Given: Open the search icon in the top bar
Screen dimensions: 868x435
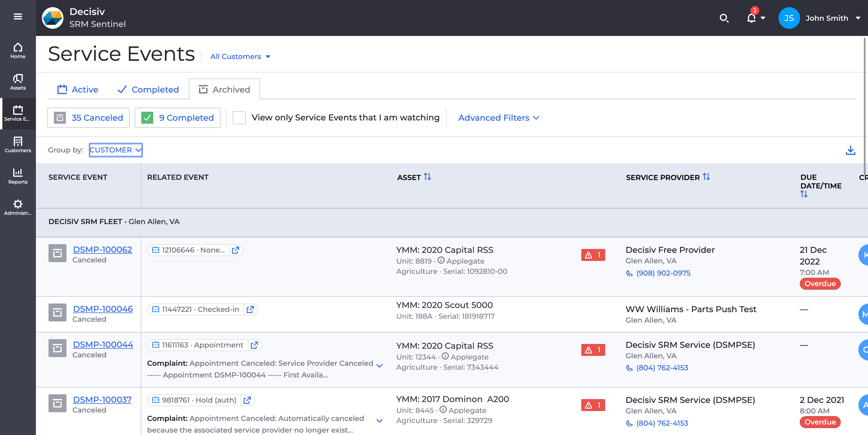Looking at the screenshot, I should (x=724, y=19).
